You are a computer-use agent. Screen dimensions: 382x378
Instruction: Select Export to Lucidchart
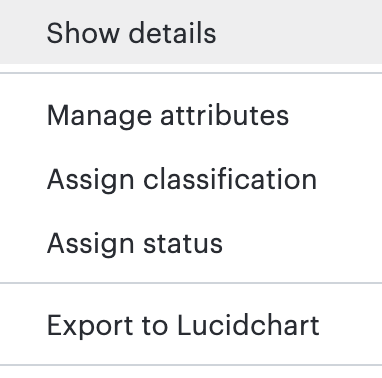191,325
